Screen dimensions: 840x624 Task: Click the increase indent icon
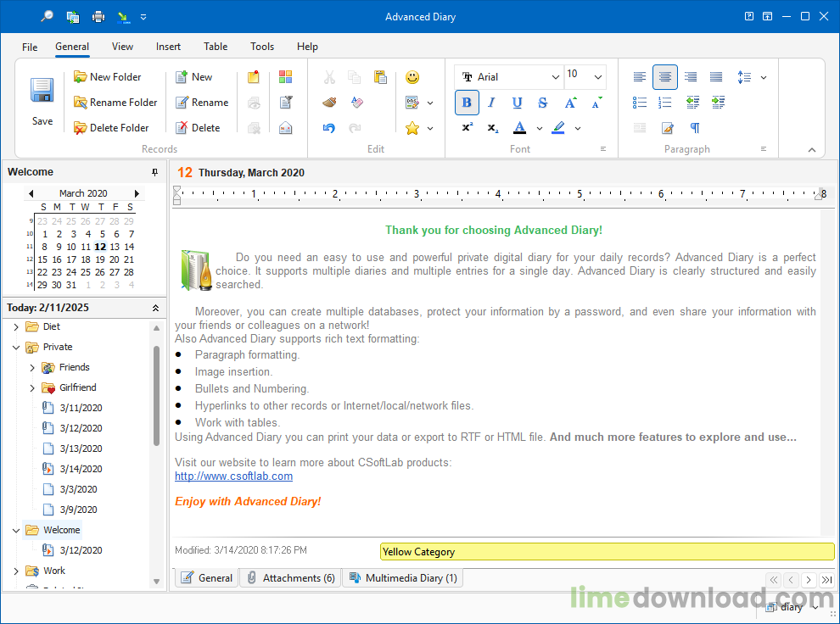click(x=719, y=103)
